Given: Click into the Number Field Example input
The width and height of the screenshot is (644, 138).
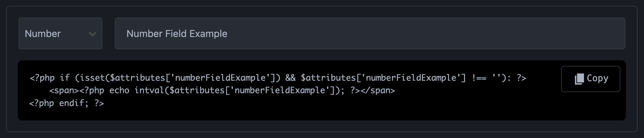Looking at the screenshot, I should click(370, 34).
